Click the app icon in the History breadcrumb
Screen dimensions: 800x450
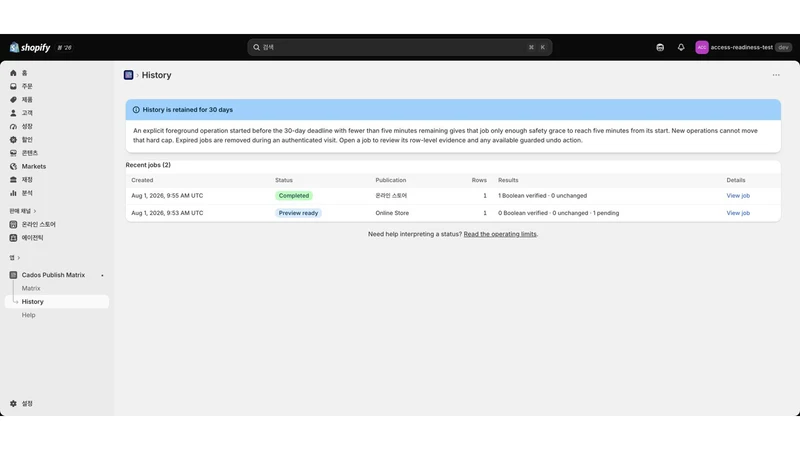[129, 75]
